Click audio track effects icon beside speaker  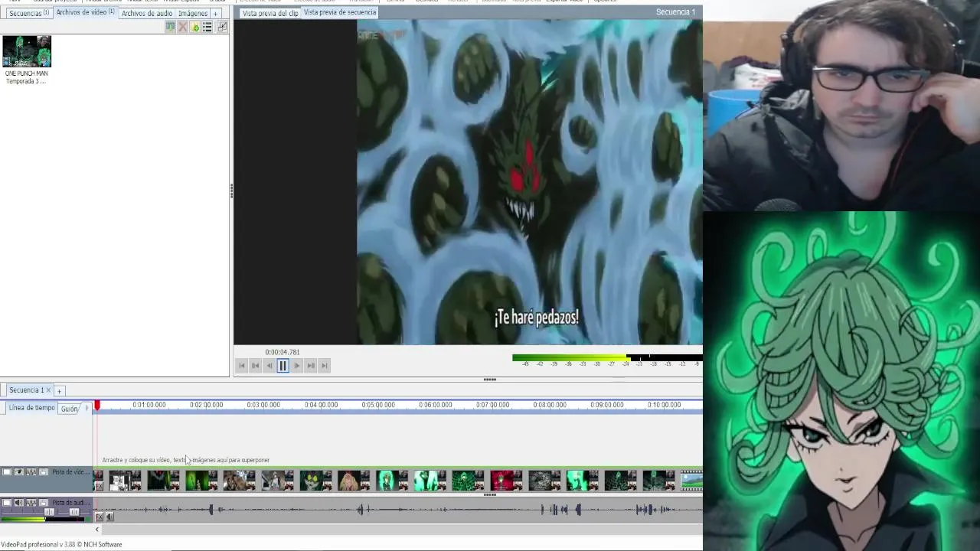(31, 503)
